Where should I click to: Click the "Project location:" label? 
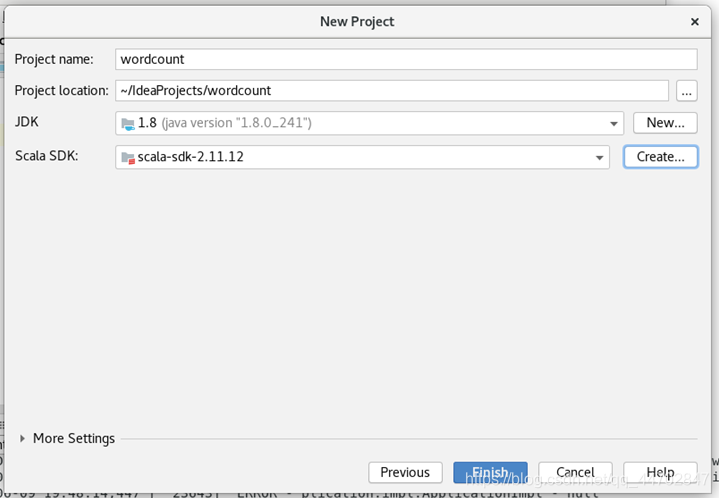pos(61,90)
